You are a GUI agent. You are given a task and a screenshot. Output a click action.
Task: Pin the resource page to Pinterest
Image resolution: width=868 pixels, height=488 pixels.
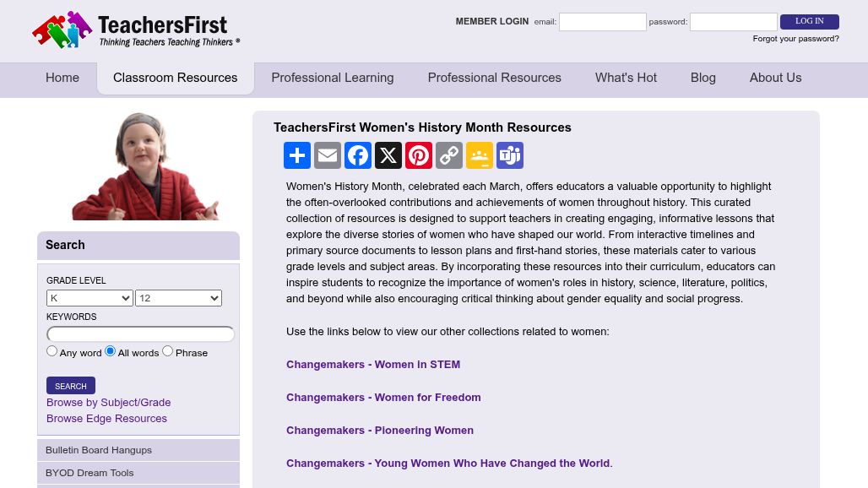pos(419,155)
